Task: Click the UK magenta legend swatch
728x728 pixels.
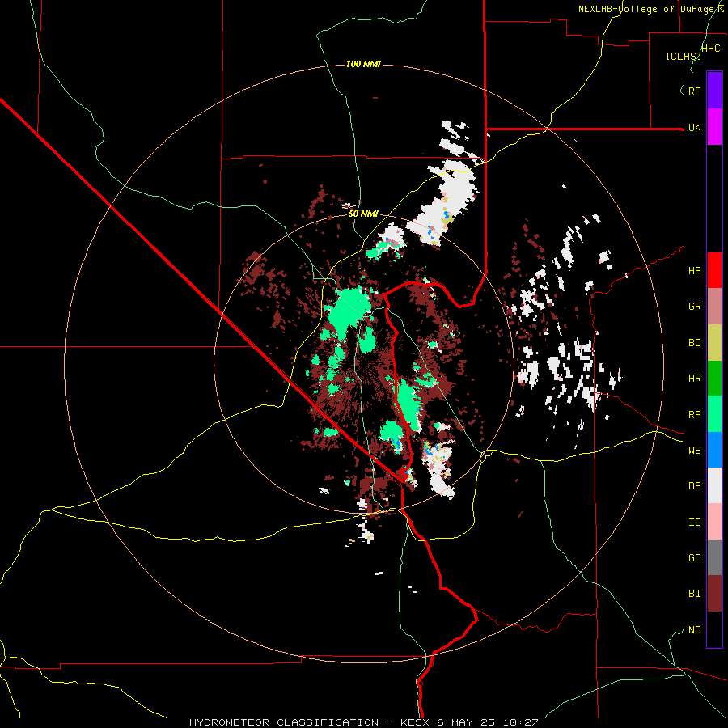Action: tap(714, 127)
